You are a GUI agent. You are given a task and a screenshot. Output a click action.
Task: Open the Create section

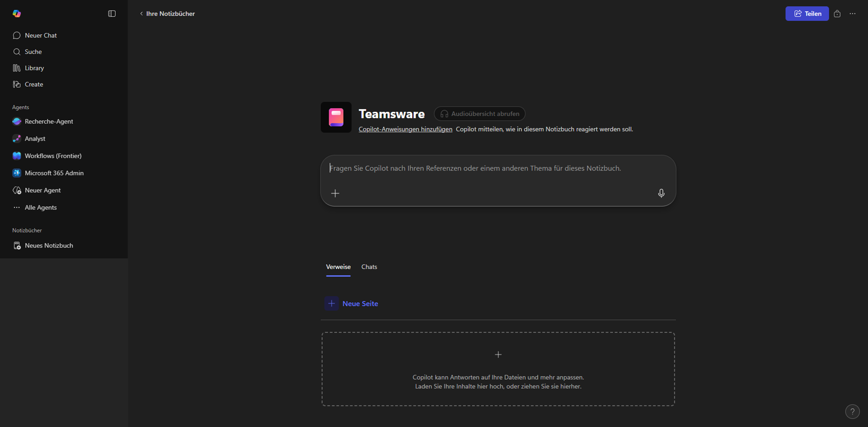pyautogui.click(x=33, y=84)
